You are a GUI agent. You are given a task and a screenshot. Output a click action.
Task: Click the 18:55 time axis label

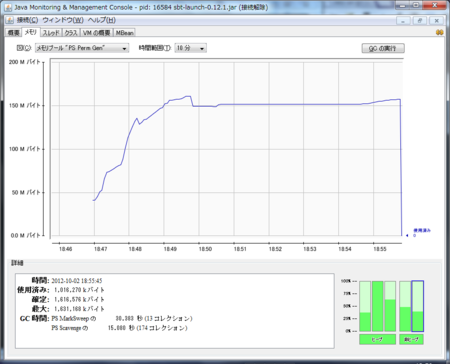pyautogui.click(x=380, y=249)
